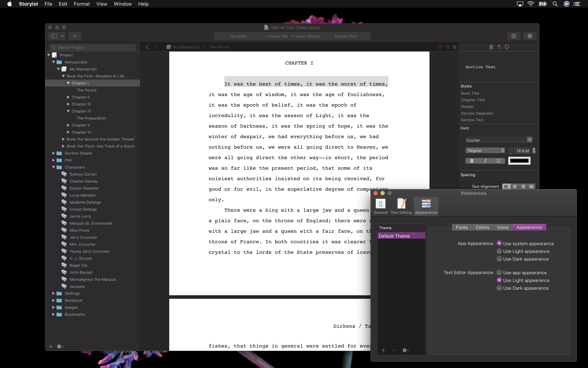Set text alignment to justified

pos(531,186)
